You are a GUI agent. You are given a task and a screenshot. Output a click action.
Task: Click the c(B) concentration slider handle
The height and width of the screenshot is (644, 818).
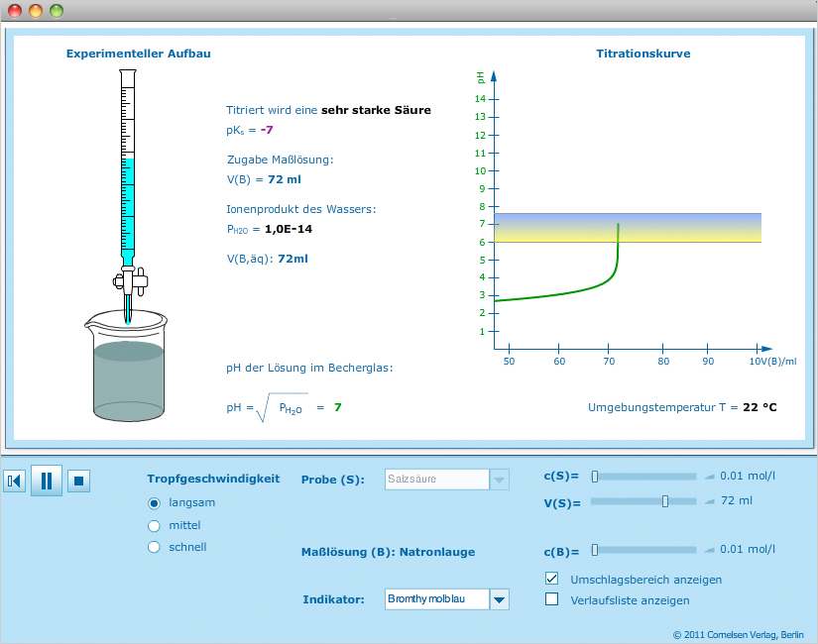595,549
